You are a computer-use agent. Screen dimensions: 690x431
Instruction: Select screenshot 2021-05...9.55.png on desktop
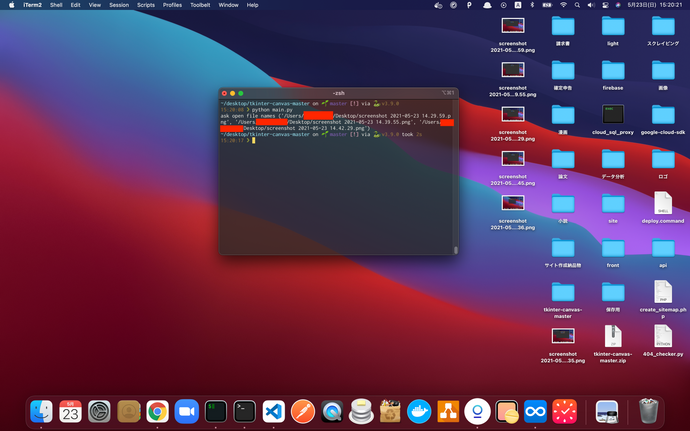tap(513, 79)
